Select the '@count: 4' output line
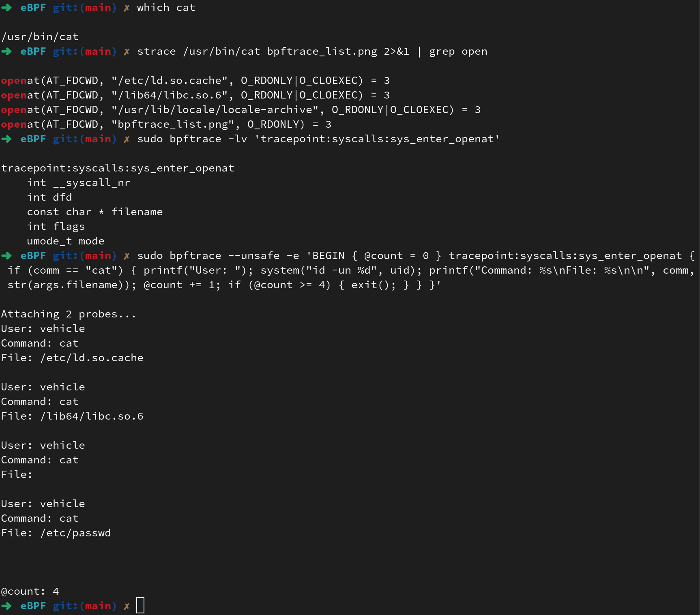Image resolution: width=700 pixels, height=615 pixels. click(x=30, y=591)
